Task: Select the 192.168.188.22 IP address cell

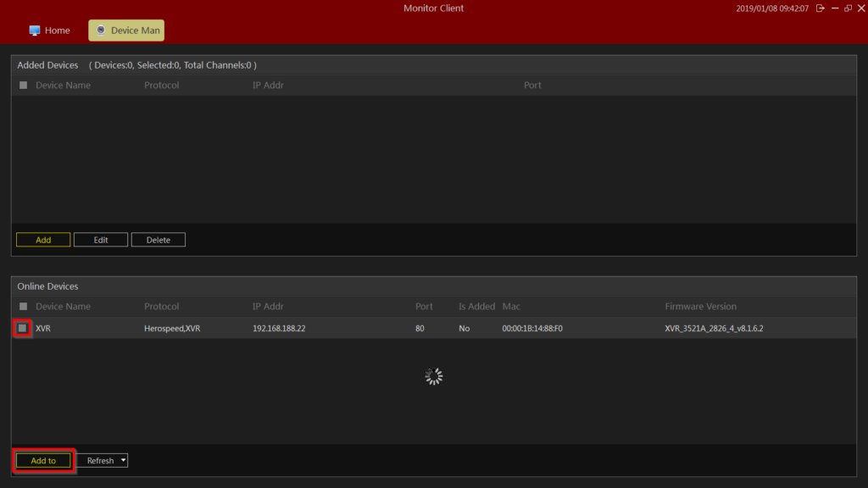Action: (279, 328)
